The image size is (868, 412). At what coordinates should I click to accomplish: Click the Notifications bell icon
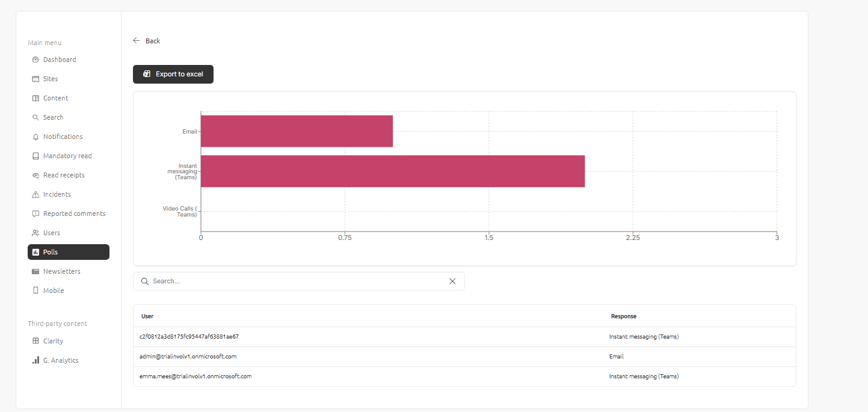pyautogui.click(x=35, y=137)
